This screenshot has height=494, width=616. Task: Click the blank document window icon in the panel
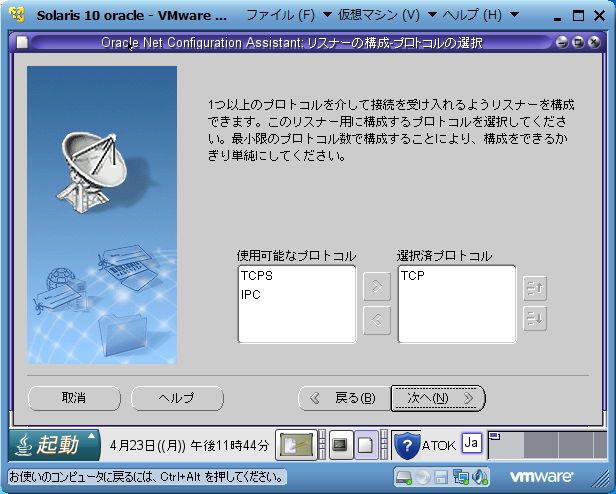coord(366,445)
